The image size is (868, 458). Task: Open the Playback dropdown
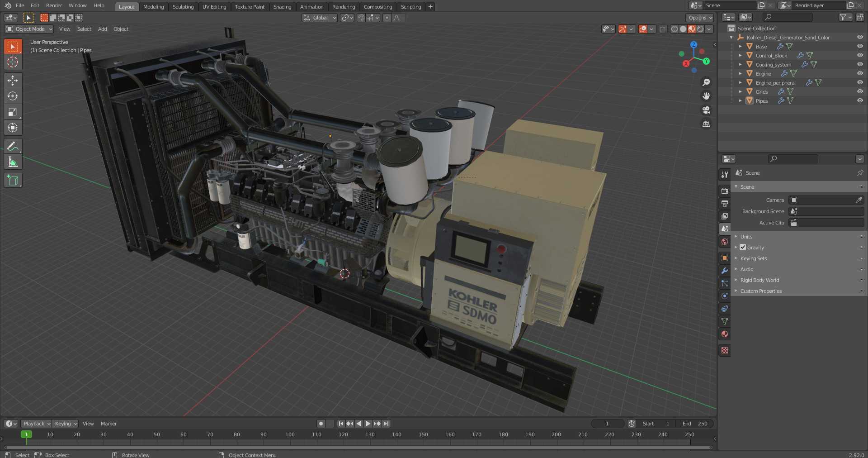(36, 424)
